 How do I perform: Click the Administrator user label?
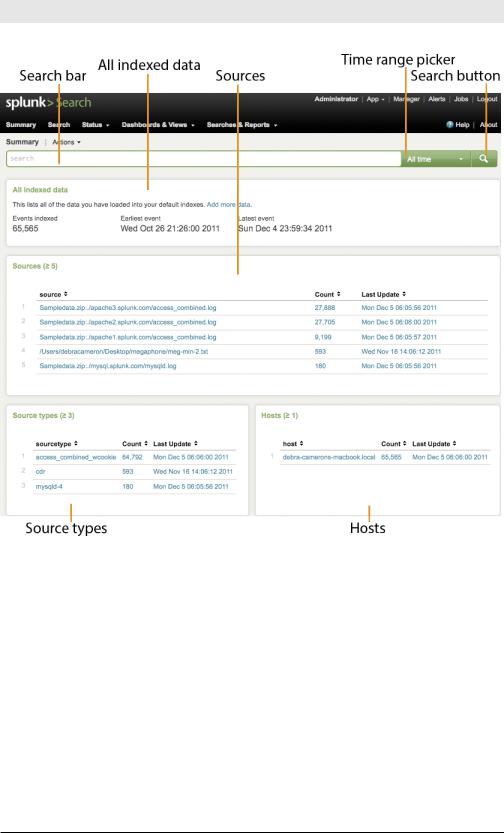(x=336, y=99)
